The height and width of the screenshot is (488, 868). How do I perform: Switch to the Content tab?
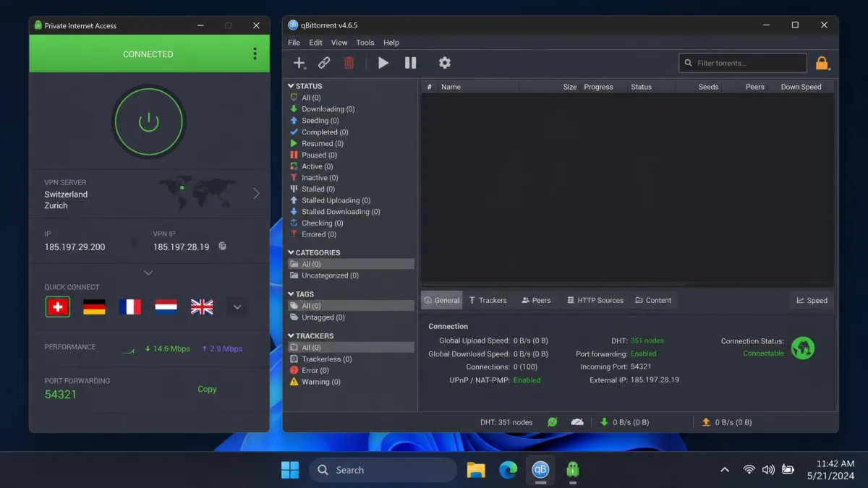653,300
